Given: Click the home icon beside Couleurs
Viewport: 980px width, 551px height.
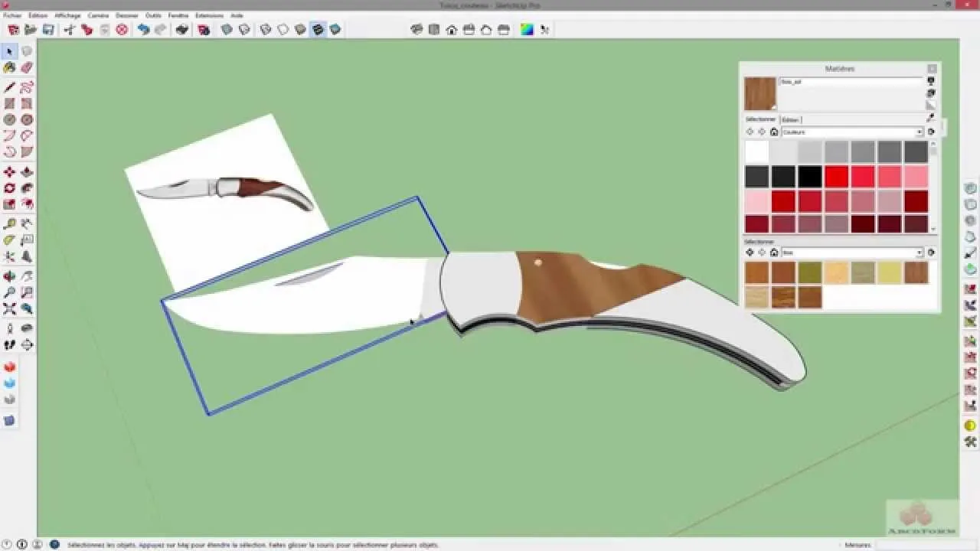Looking at the screenshot, I should (774, 132).
